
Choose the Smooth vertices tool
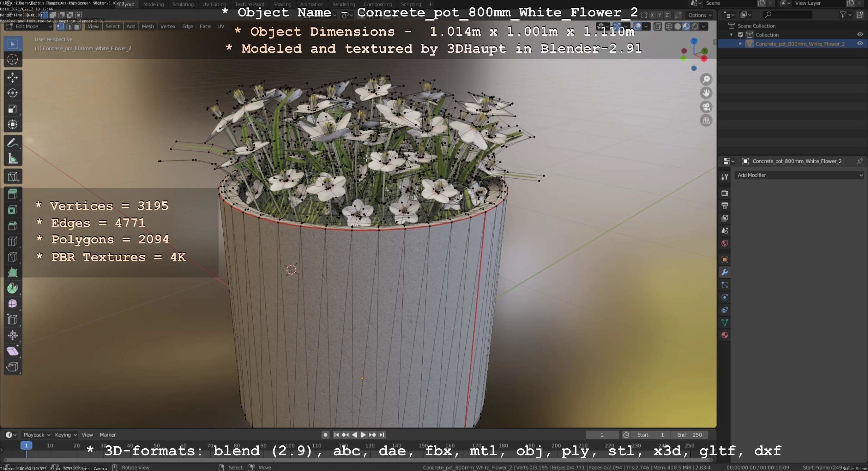coord(13,304)
